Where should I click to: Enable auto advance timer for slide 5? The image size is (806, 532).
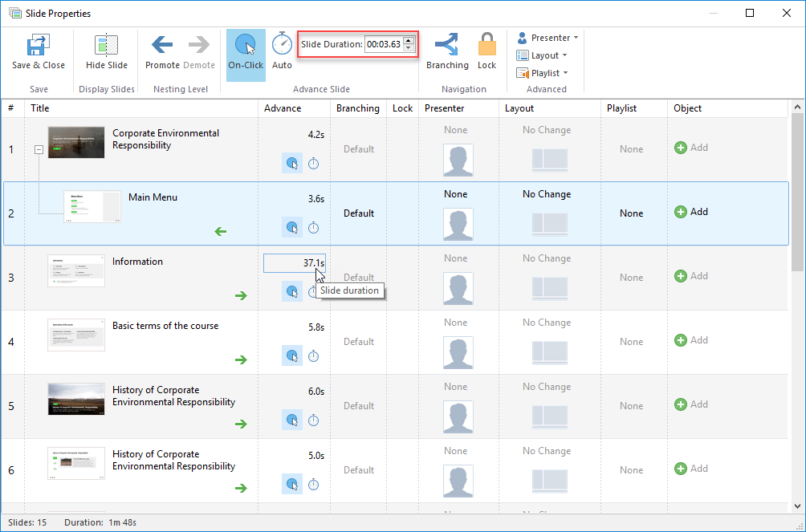(x=314, y=420)
